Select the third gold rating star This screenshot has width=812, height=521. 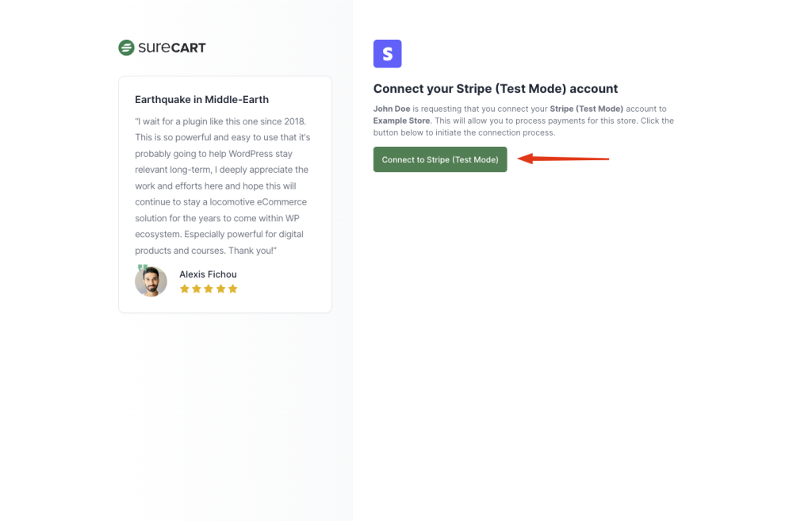(209, 289)
